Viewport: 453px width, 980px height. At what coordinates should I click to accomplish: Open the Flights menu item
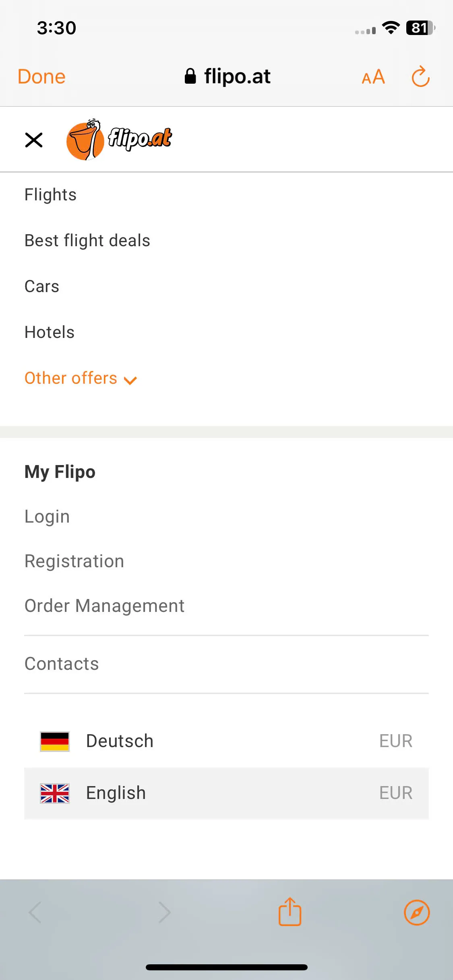point(50,195)
